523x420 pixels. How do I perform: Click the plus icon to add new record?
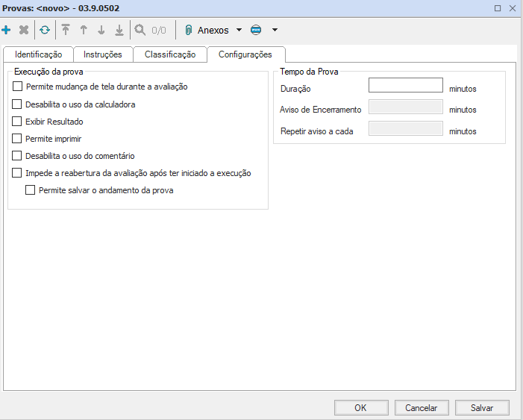(x=7, y=31)
